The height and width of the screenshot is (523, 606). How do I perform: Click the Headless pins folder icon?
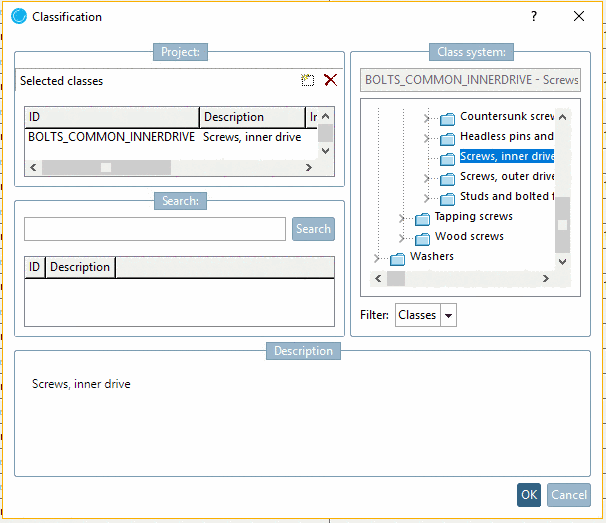448,138
